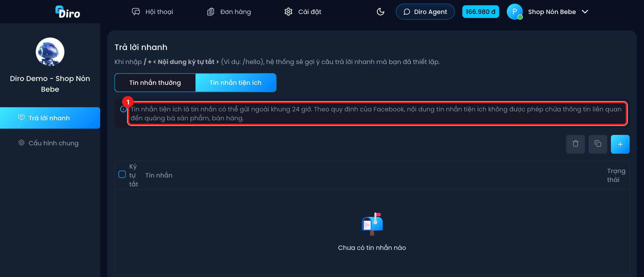Image resolution: width=644 pixels, height=277 pixels.
Task: Click the shop robot avatar image
Action: (x=50, y=52)
